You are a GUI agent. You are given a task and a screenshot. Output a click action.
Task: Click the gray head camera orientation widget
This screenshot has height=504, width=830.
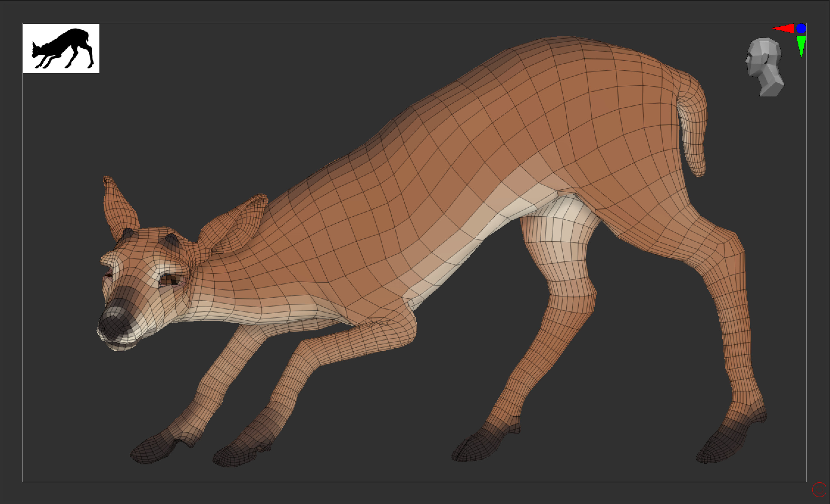pos(764,67)
